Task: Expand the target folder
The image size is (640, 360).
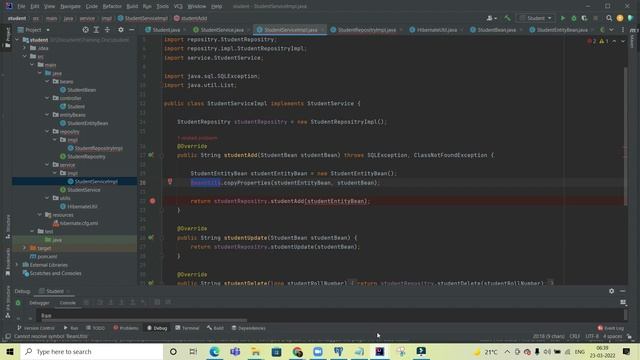Action: (24, 248)
